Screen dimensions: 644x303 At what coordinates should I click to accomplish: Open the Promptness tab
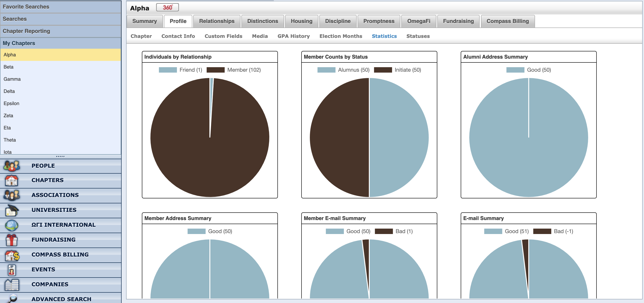[379, 21]
